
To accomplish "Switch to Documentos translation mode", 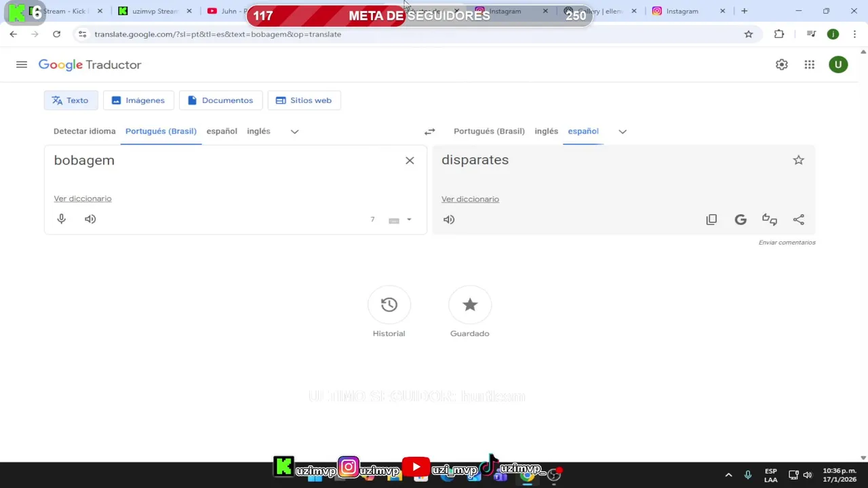I will [x=220, y=100].
